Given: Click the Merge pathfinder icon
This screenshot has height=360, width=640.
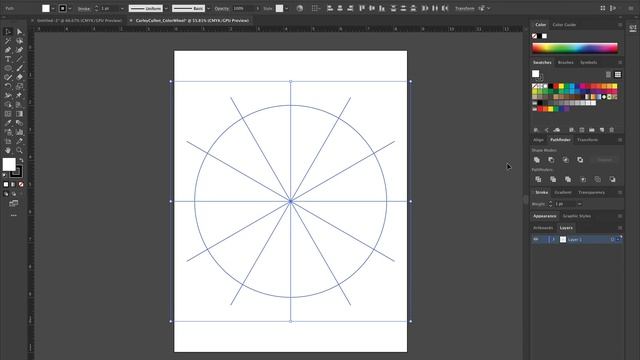Looking at the screenshot, I should click(x=568, y=179).
